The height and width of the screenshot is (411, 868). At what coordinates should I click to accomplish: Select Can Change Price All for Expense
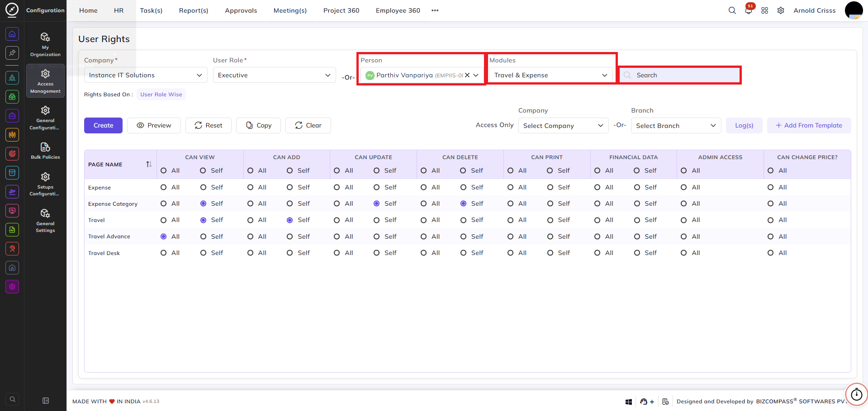coord(771,187)
